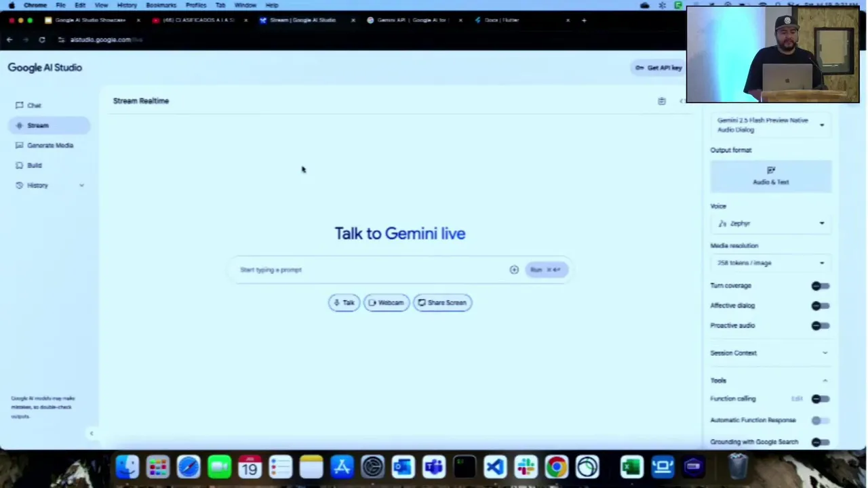
Task: Open a new browser tab
Action: (584, 20)
